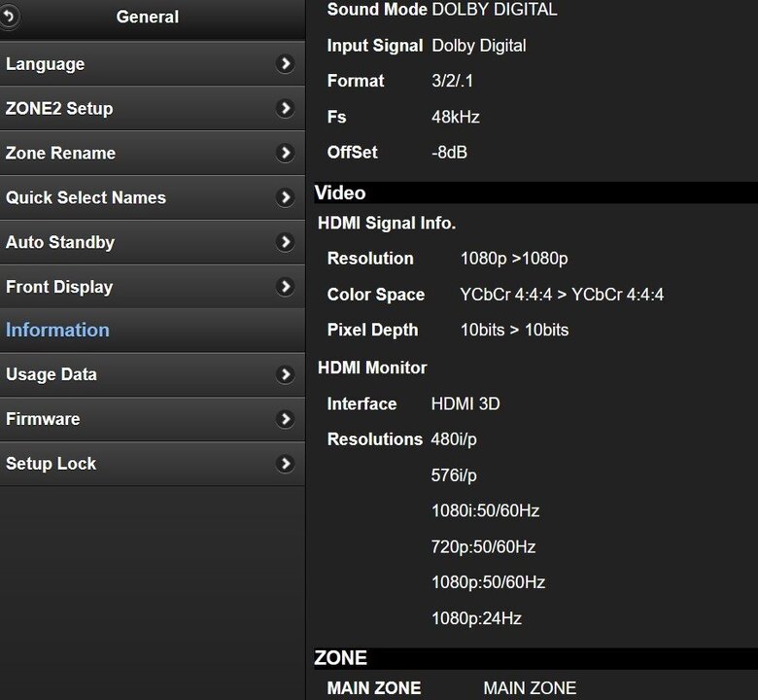Image resolution: width=758 pixels, height=700 pixels.
Task: Click the HDMI Monitor heading
Action: [372, 367]
